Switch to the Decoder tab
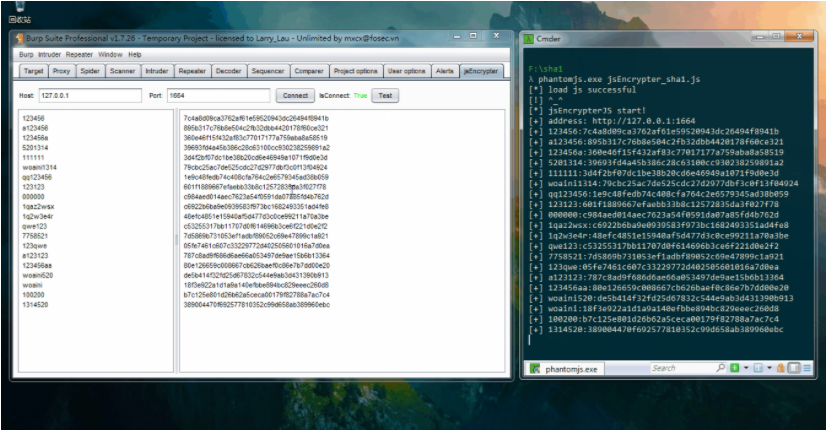Screen dimensions: 826x430 [x=229, y=71]
